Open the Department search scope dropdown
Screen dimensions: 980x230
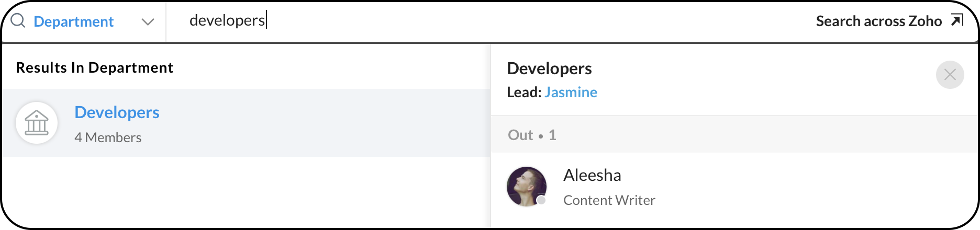[x=74, y=21]
